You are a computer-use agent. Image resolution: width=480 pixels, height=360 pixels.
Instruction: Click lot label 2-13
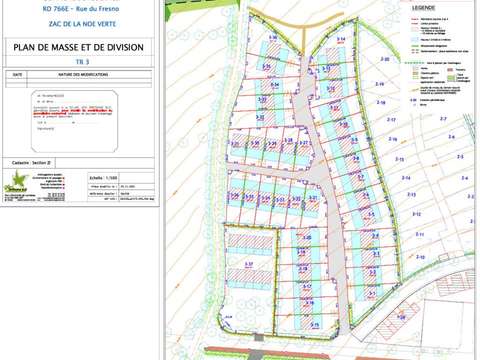(x=412, y=194)
